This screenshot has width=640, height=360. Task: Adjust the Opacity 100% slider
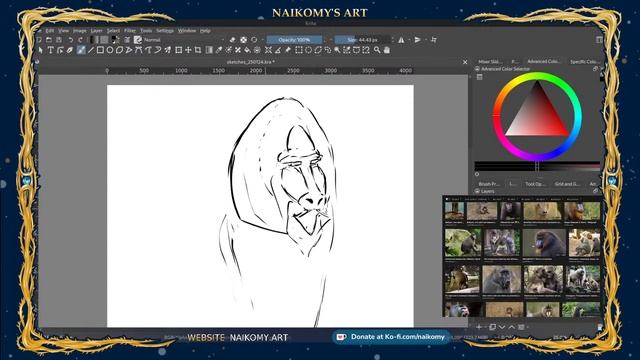tap(294, 40)
